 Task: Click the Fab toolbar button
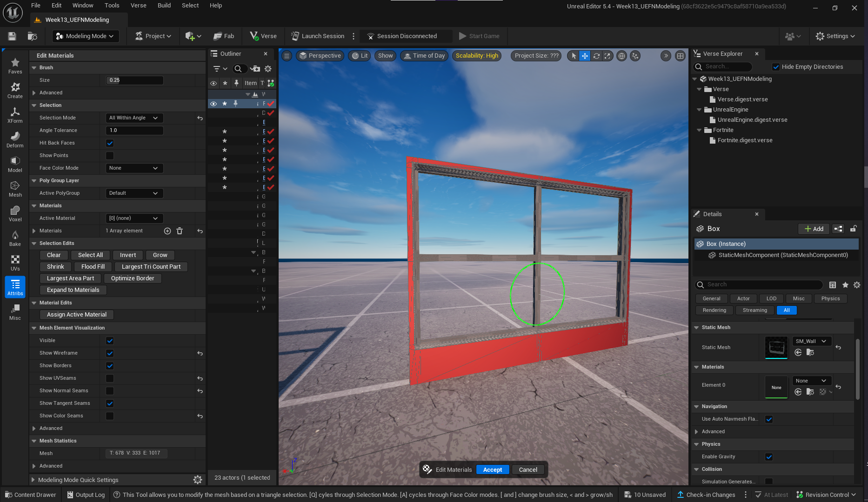point(224,36)
